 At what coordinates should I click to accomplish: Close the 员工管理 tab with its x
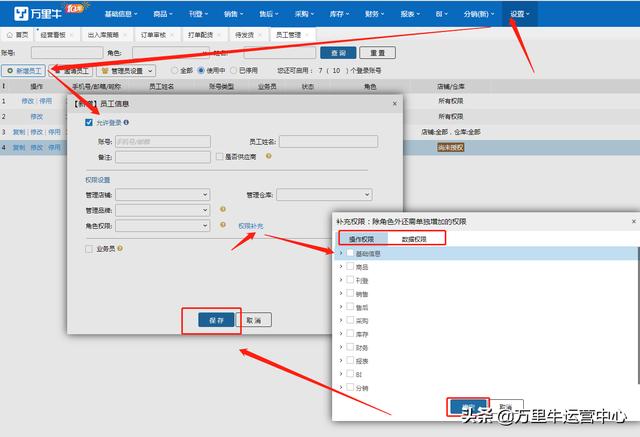tap(307, 35)
